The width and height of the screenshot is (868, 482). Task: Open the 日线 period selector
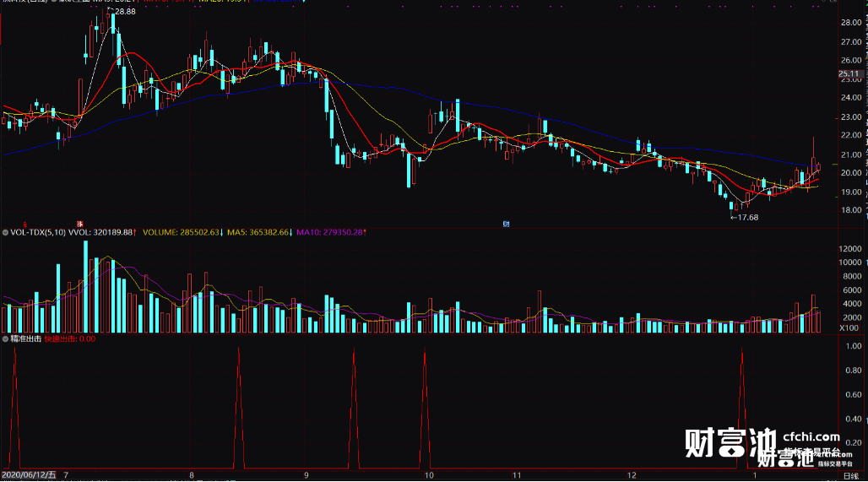tap(851, 476)
